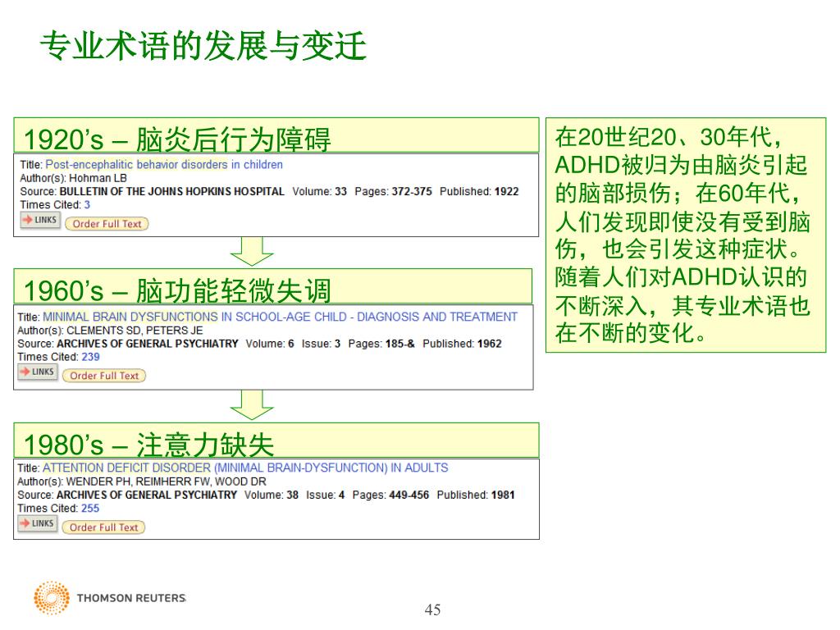Click pages value 372-375

pyautogui.click(x=412, y=191)
